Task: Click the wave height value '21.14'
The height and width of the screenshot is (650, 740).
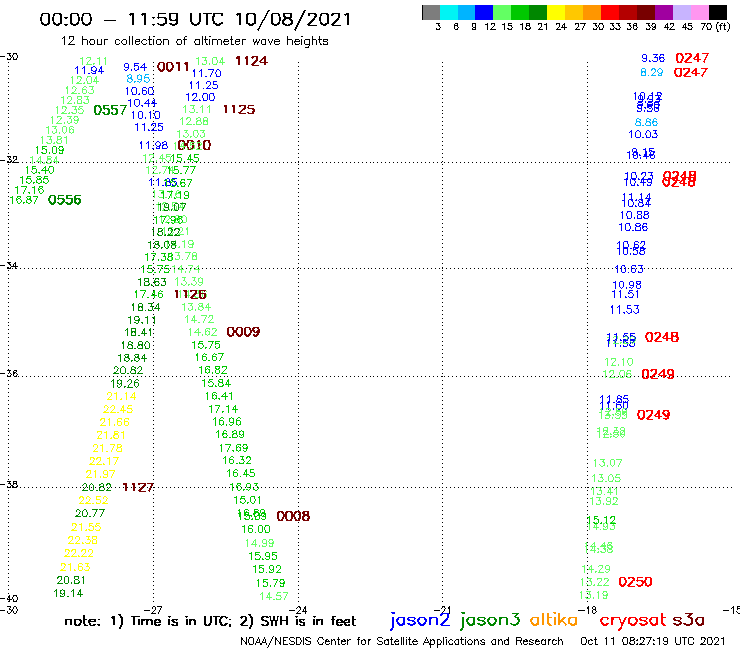Action: pyautogui.click(x=121, y=397)
